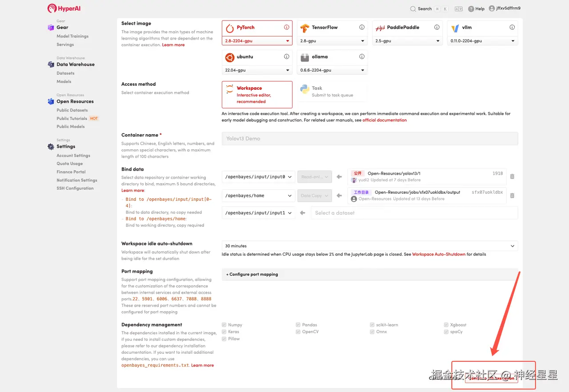Open Servings in sidebar
Viewport: 569px width, 392px height.
point(65,44)
